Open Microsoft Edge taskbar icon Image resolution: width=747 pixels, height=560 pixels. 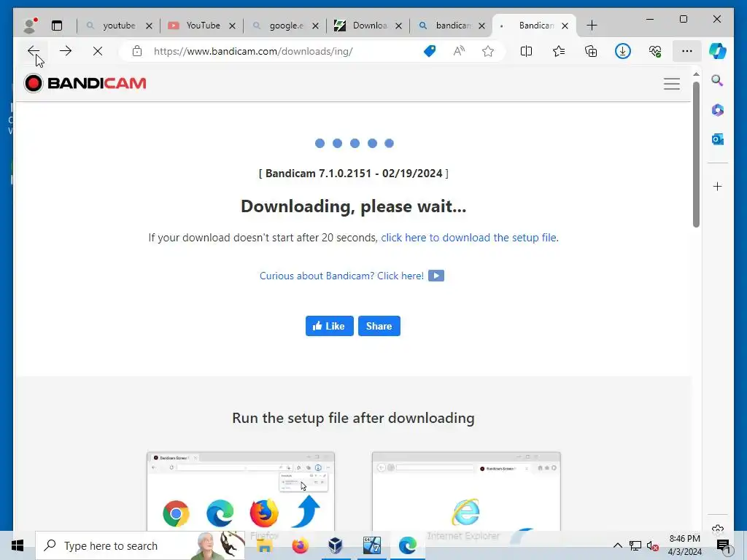[x=407, y=545]
